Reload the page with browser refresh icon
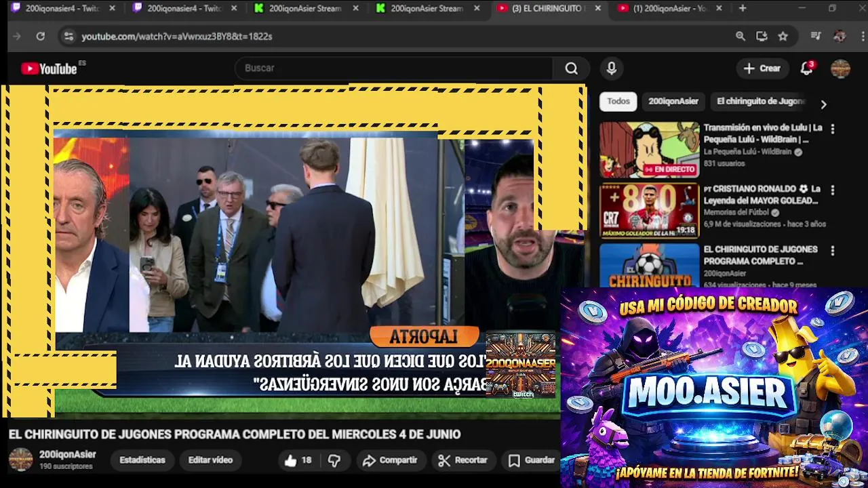Image resolution: width=868 pixels, height=488 pixels. pos(41,37)
